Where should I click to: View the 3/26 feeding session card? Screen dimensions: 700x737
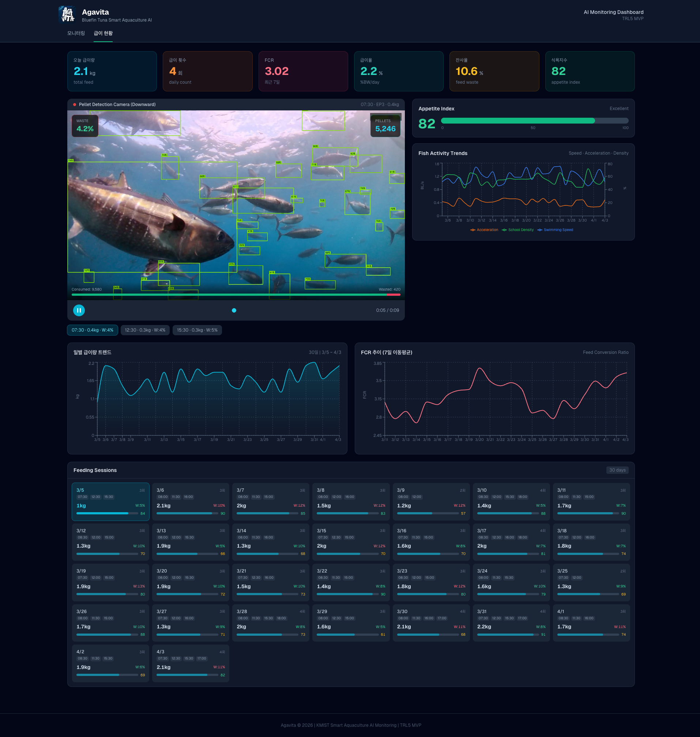pyautogui.click(x=110, y=623)
